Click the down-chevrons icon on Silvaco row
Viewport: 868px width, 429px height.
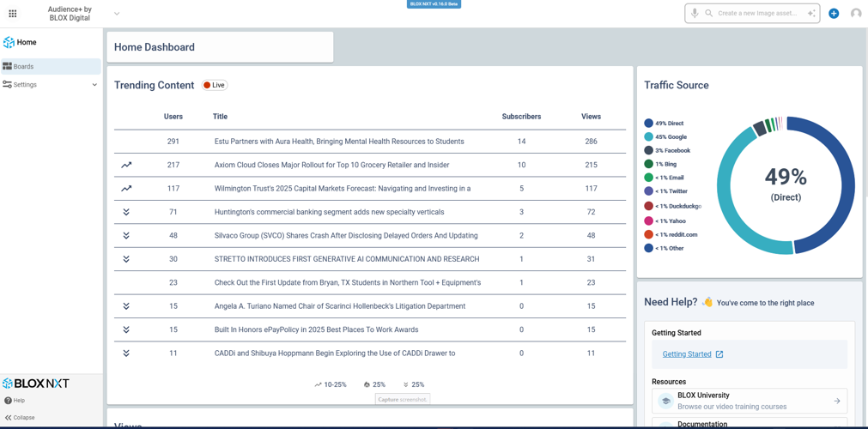pos(126,235)
